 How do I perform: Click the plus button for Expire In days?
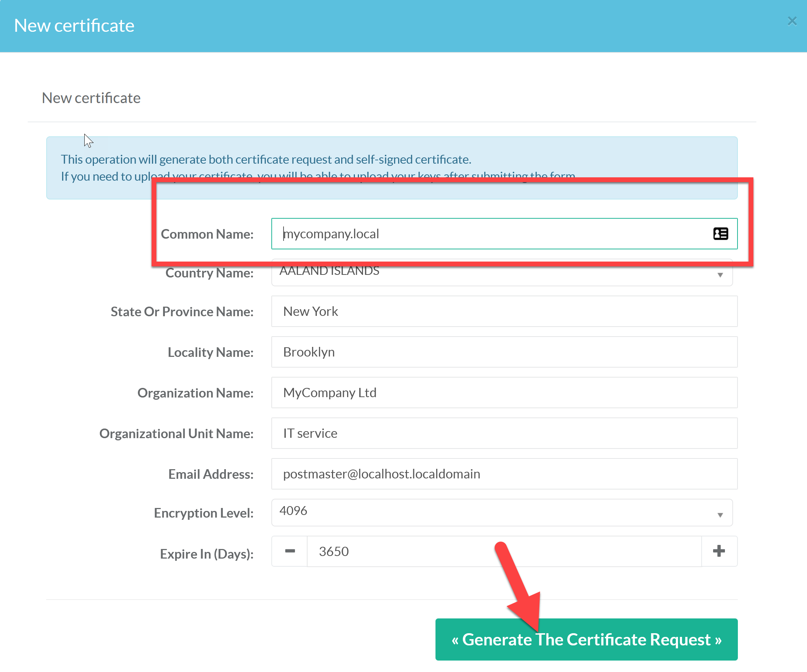(719, 551)
